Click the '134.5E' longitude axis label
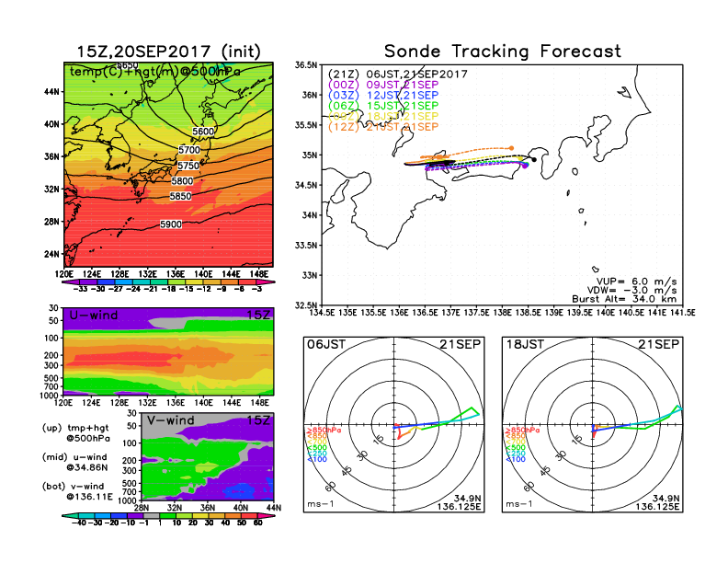 [x=322, y=313]
